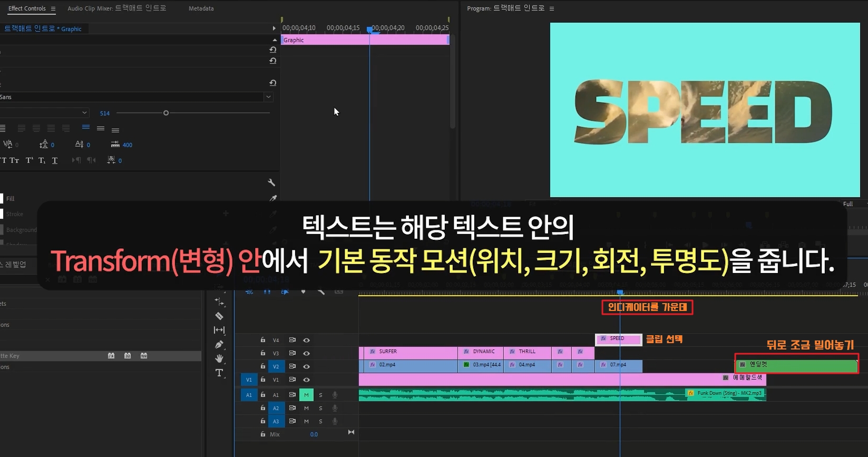Set right-to-left paragraph direction
Viewport: 868px width, 457px height.
point(91,160)
